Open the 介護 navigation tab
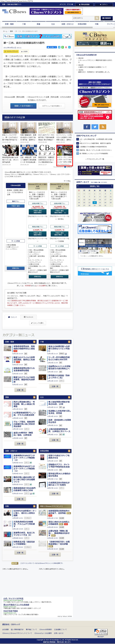This screenshot has height=644, width=115. click(x=24, y=24)
